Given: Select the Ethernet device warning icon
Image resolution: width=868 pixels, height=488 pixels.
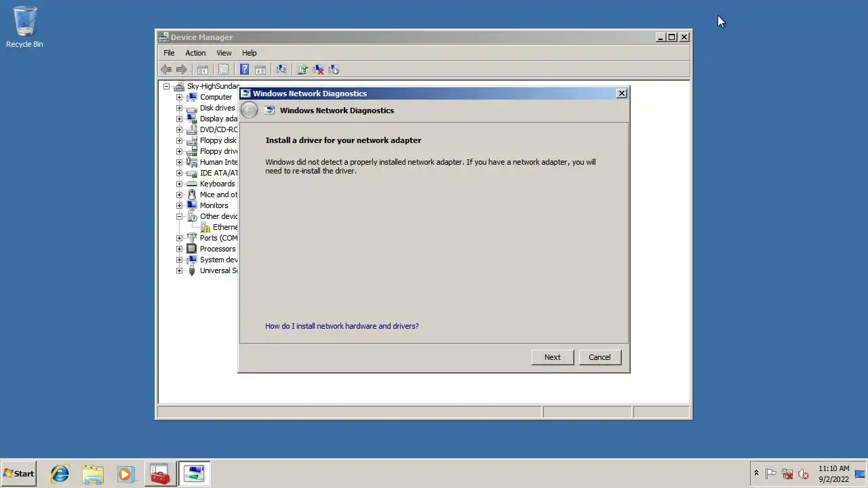Looking at the screenshot, I should click(205, 227).
